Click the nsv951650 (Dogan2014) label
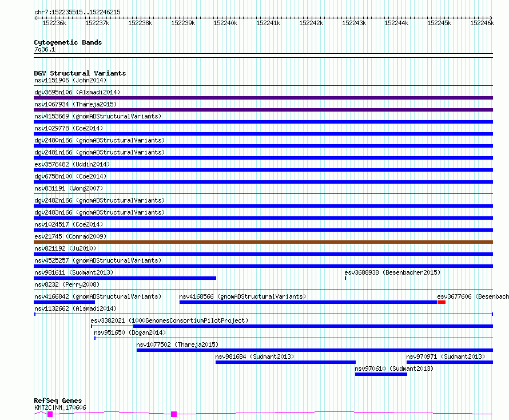This screenshot has height=420, width=509. [130, 332]
